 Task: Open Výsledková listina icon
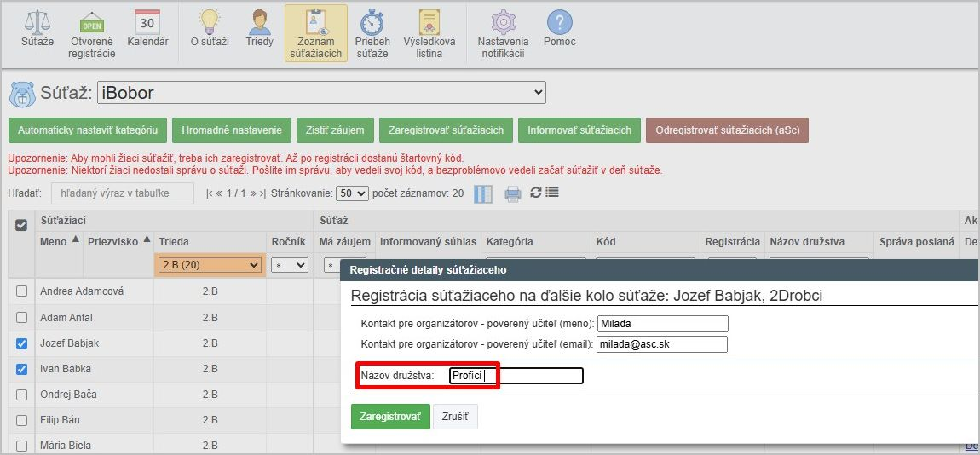(x=429, y=23)
